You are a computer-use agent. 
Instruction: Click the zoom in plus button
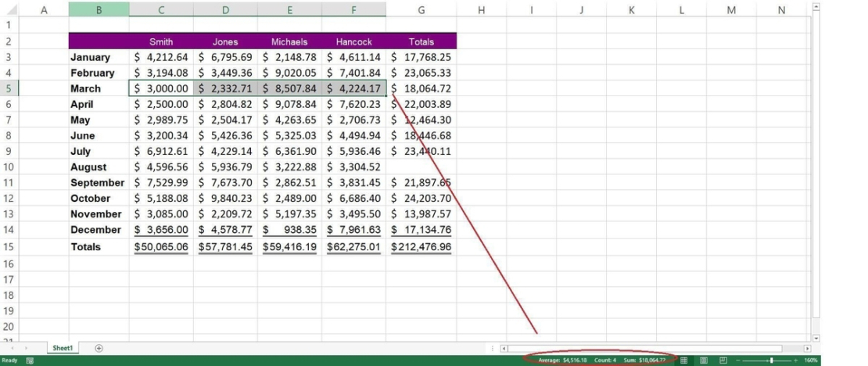(x=796, y=361)
